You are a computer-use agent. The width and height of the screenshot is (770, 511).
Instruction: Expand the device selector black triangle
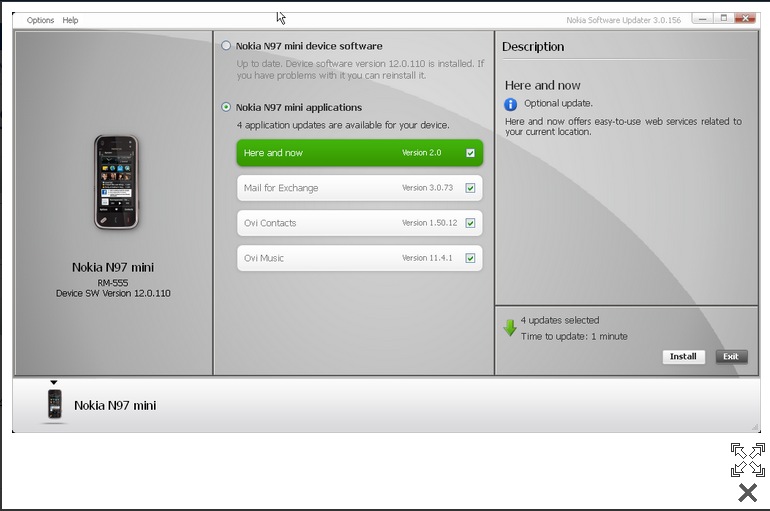coord(54,382)
